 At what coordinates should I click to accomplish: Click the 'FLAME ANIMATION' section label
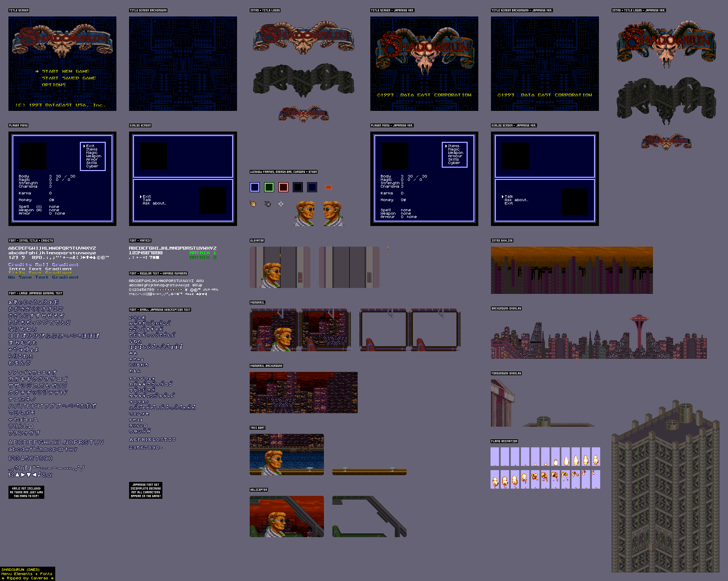pyautogui.click(x=504, y=441)
